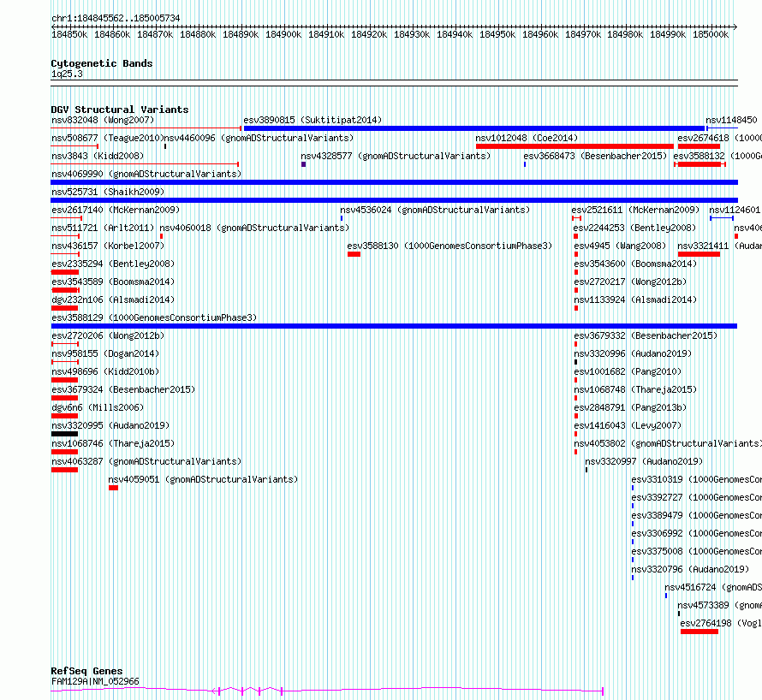
Task: Open esv1001682 (Pang2010) label
Action: (628, 371)
